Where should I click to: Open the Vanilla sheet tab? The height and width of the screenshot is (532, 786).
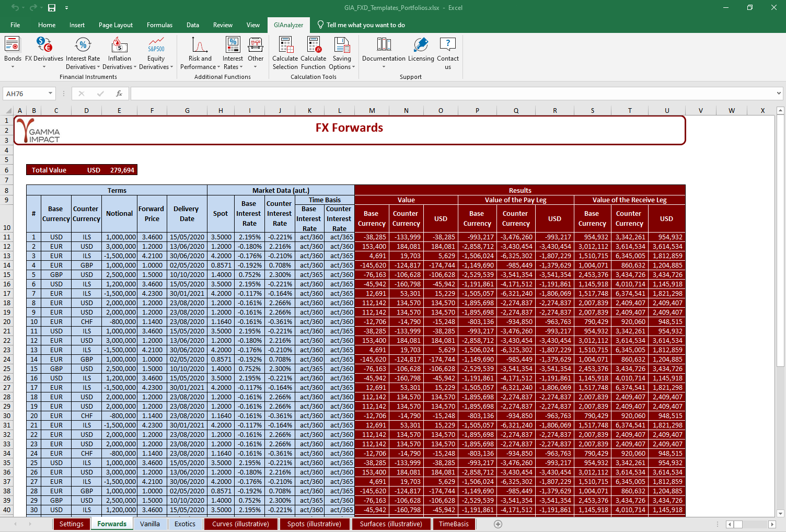pos(150,524)
